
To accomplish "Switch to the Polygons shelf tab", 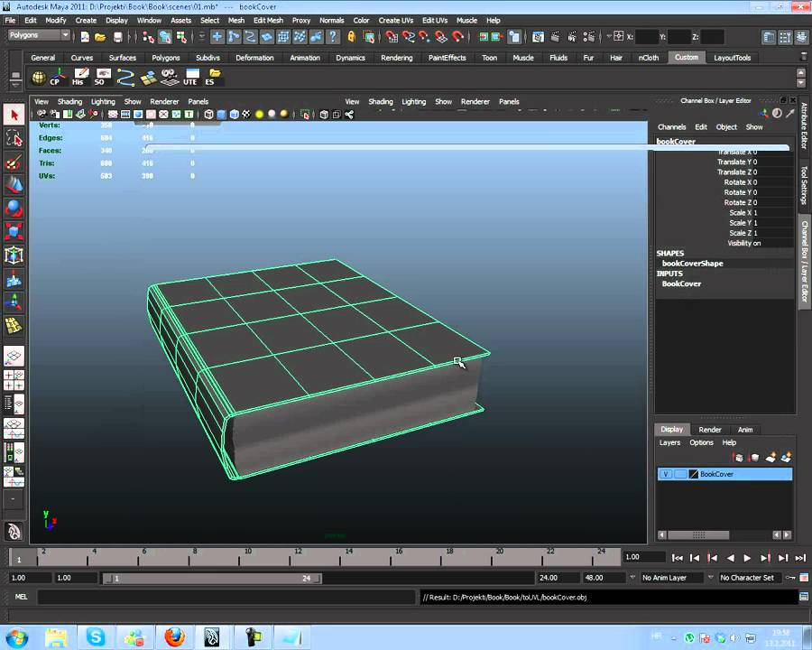I will [165, 58].
